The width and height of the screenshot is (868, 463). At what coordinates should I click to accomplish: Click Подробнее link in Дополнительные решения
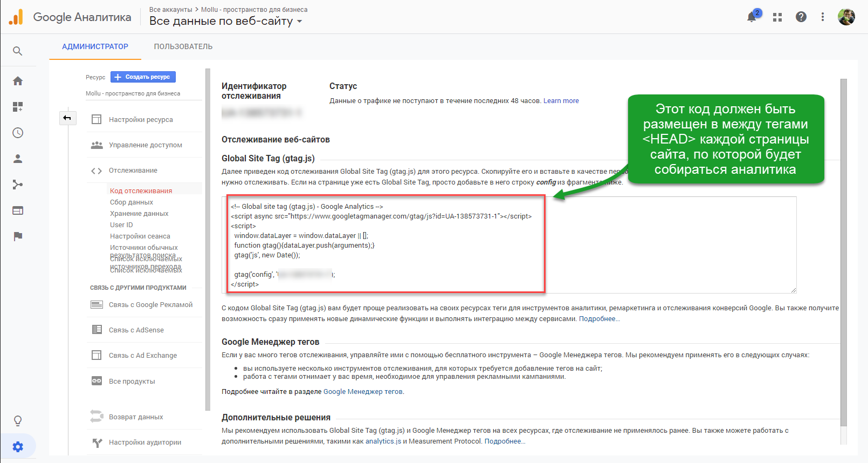pyautogui.click(x=505, y=441)
